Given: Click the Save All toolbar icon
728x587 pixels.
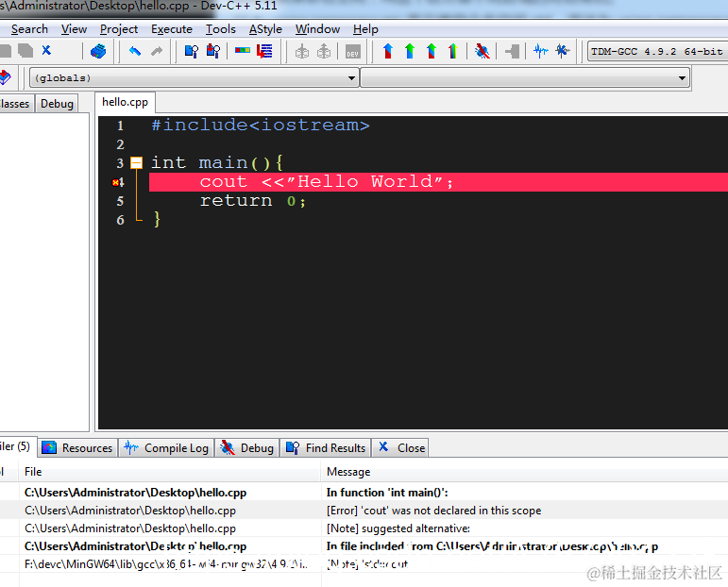Looking at the screenshot, I should [x=25, y=51].
